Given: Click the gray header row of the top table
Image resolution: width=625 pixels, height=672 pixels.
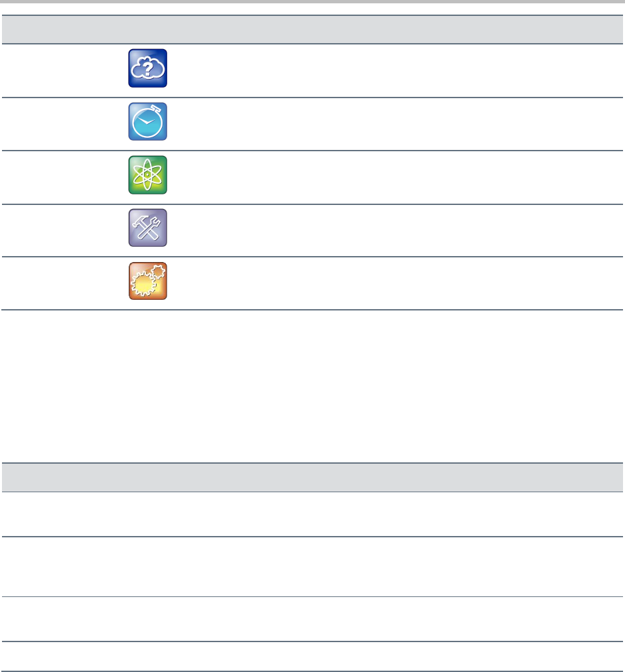Looking at the screenshot, I should (312, 30).
